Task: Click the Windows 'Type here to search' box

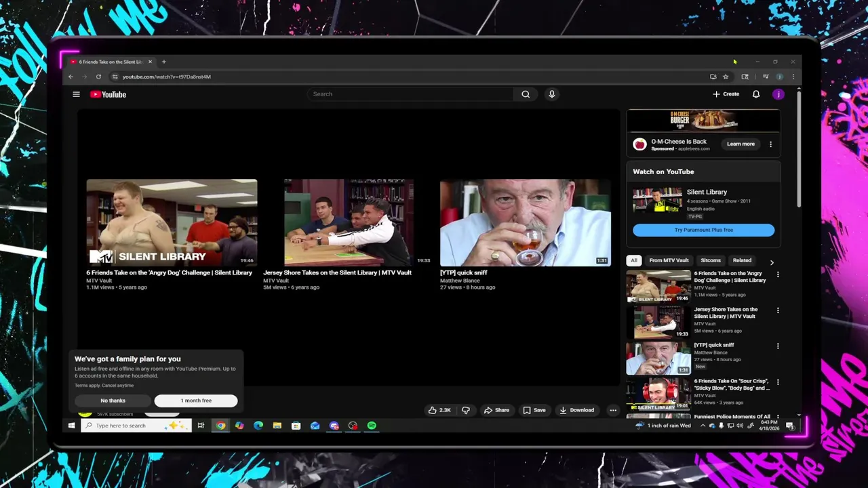Action: click(136, 426)
